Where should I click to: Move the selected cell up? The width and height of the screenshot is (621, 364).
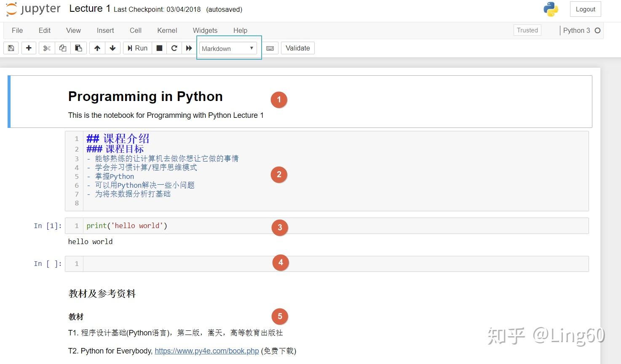coord(96,48)
